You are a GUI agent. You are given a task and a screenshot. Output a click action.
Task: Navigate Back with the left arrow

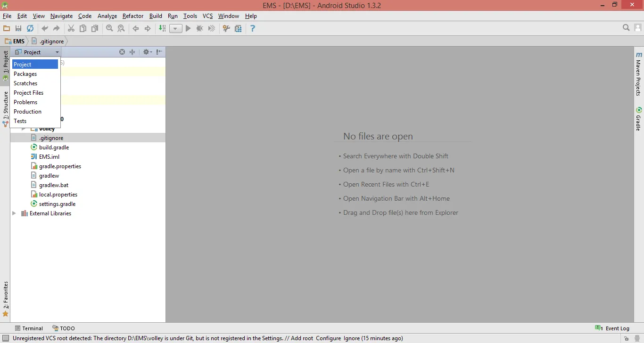pos(136,28)
